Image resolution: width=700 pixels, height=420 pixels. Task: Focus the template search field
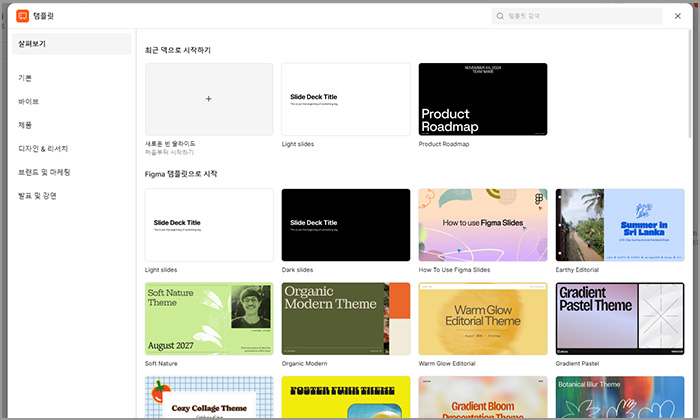577,16
